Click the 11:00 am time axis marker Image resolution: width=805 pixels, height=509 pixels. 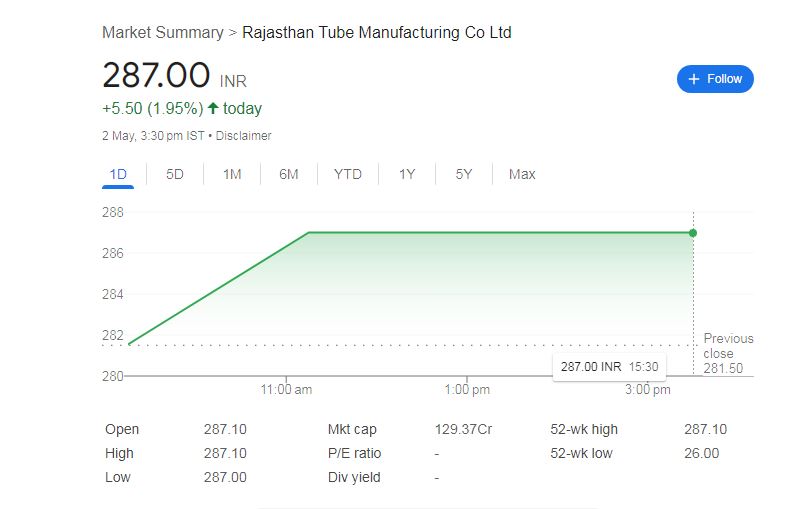[x=286, y=389]
